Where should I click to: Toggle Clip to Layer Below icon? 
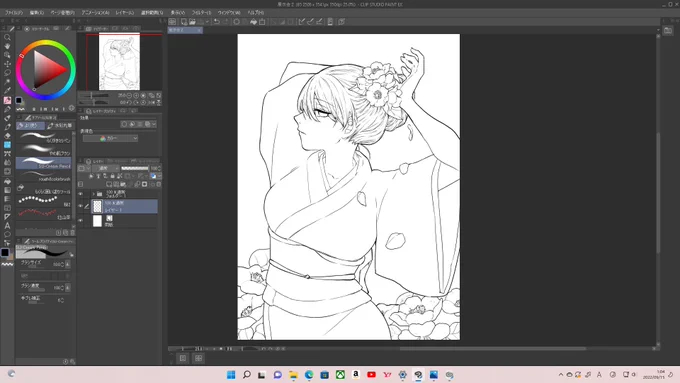coord(91,176)
